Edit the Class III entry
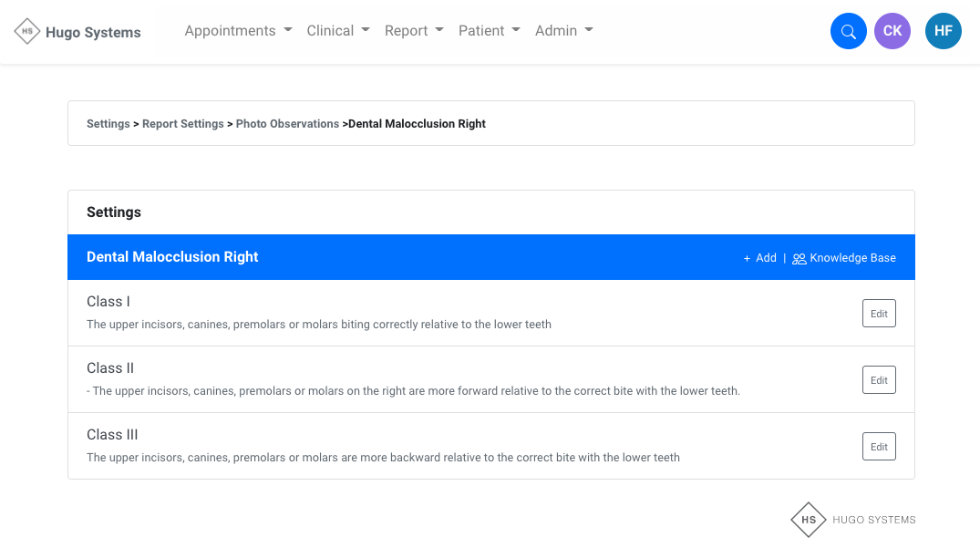The image size is (980, 548). 879,446
